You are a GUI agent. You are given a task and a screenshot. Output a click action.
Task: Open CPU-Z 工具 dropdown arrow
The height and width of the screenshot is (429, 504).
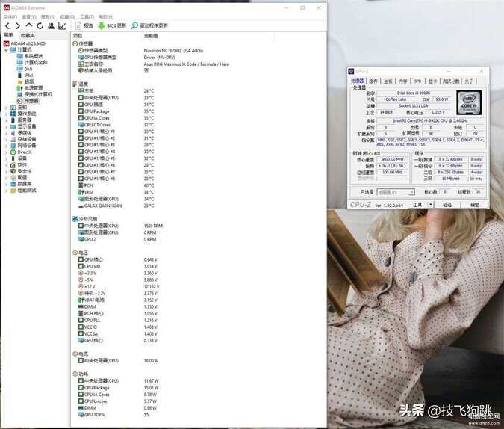tap(430, 204)
